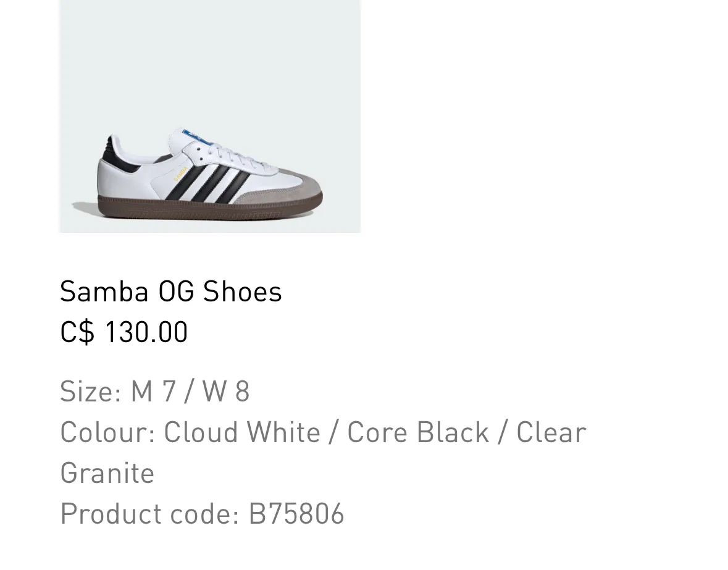Click the Size: M 7 / W 8 line
This screenshot has height=570, width=728.
[155, 391]
